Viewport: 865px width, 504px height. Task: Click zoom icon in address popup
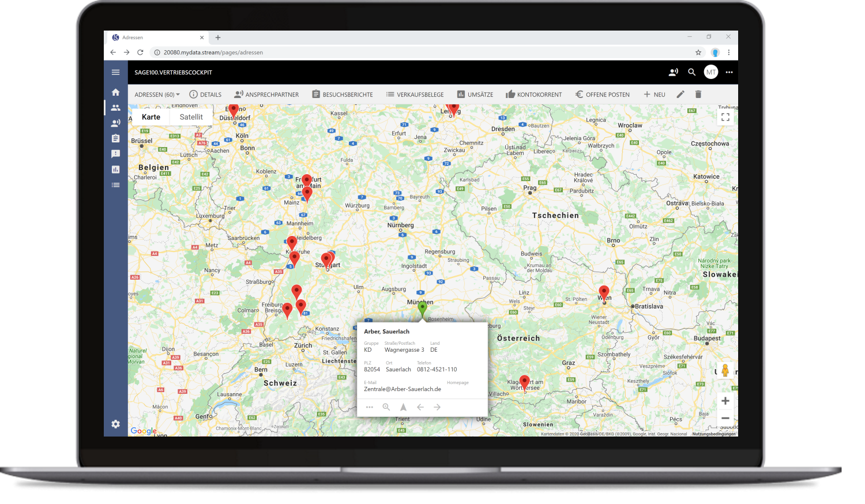(386, 407)
